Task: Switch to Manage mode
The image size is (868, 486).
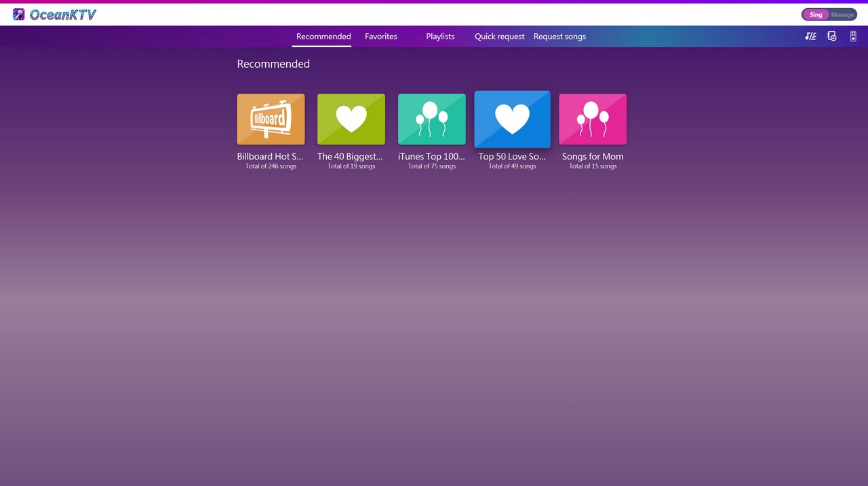Action: (x=842, y=14)
